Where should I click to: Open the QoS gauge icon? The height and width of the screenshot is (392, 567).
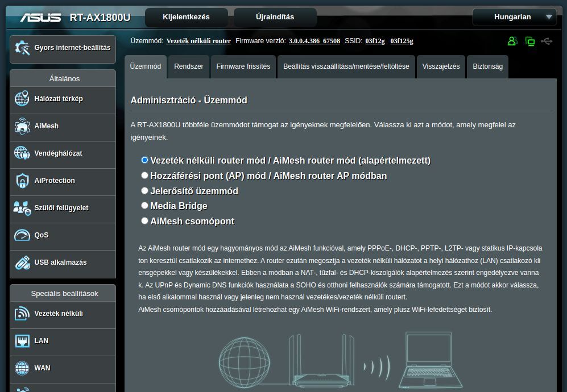coord(22,235)
